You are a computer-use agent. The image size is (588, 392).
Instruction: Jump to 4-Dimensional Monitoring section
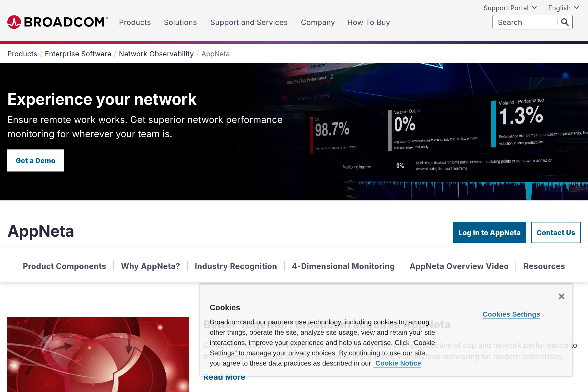[343, 266]
